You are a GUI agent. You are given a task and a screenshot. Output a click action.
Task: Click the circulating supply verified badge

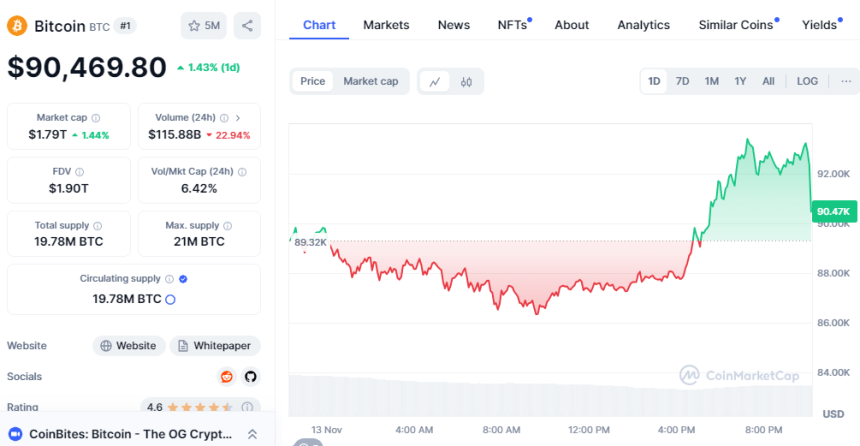[183, 279]
